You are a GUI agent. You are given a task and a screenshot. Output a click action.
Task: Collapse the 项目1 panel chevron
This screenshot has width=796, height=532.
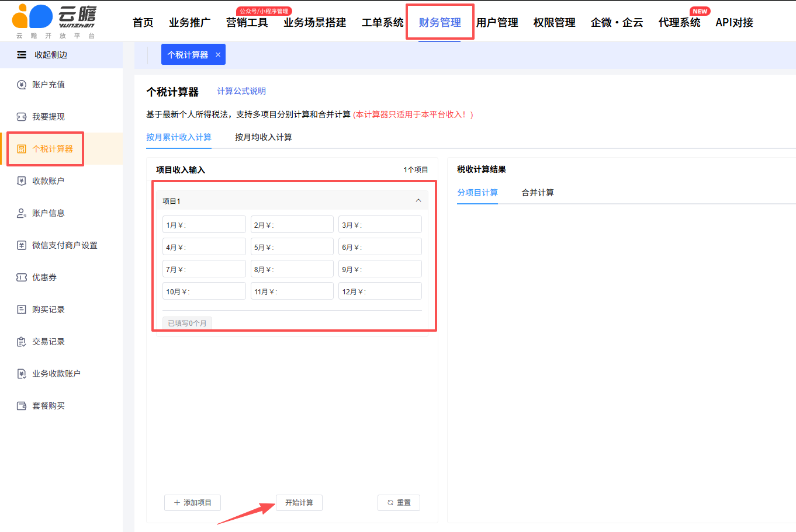pyautogui.click(x=418, y=200)
